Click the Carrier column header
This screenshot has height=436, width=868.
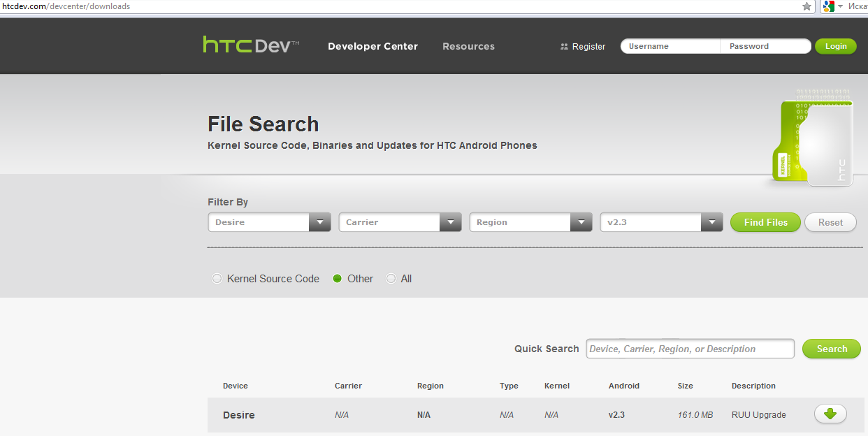(348, 386)
